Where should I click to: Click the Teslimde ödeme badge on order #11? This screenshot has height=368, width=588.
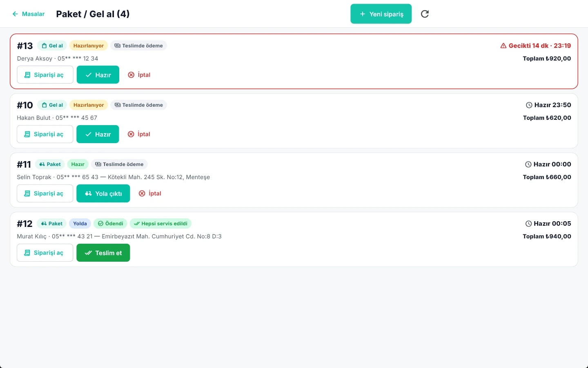(119, 164)
